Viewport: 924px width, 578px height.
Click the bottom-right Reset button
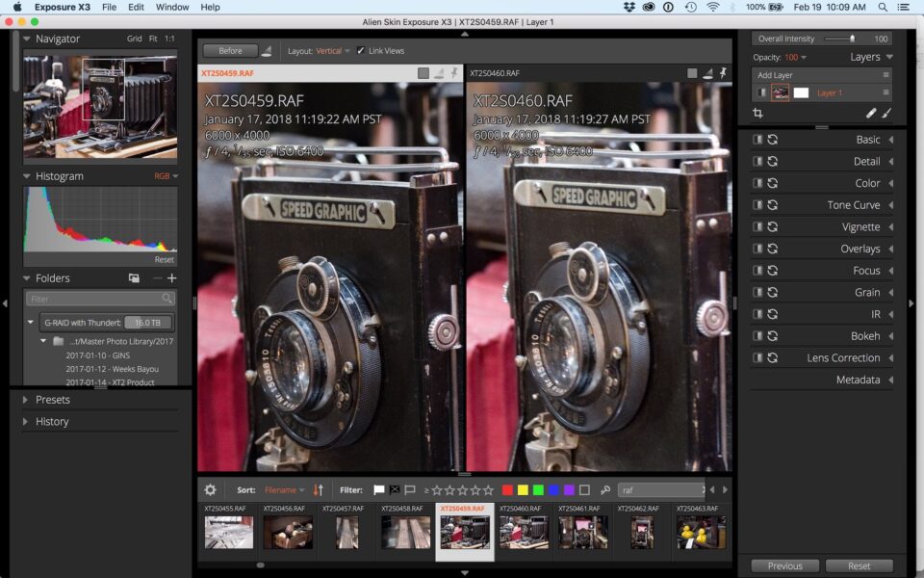pos(860,565)
